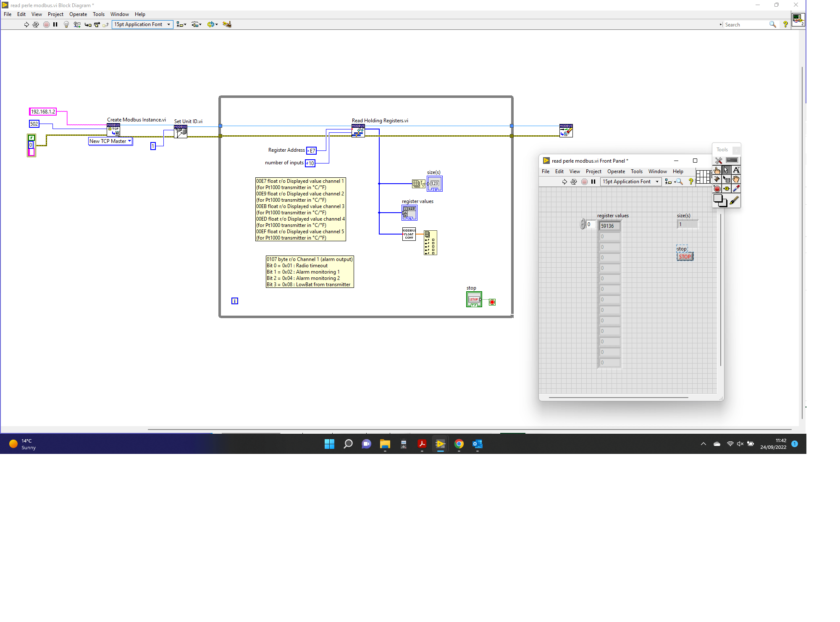840x622 pixels.
Task: Select the Modbus Float Conv node
Action: coord(409,234)
